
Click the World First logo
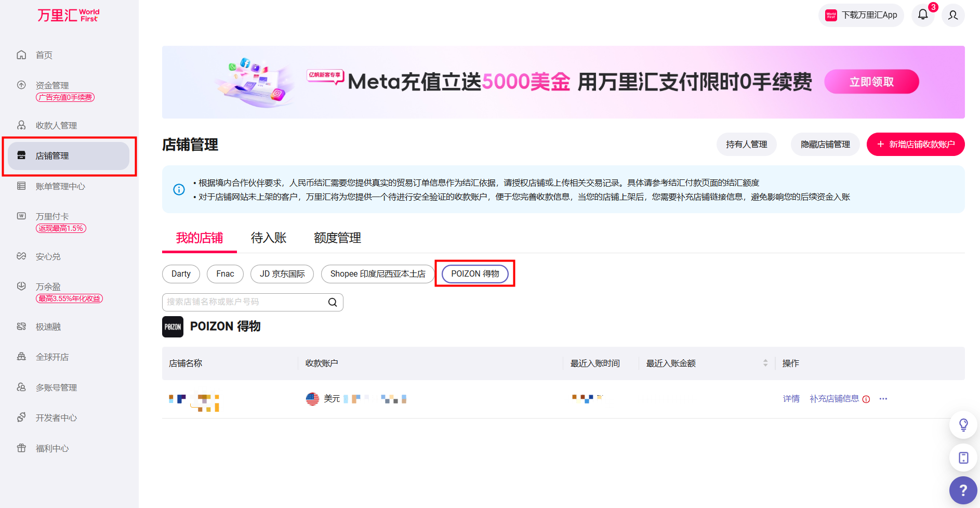click(x=68, y=16)
